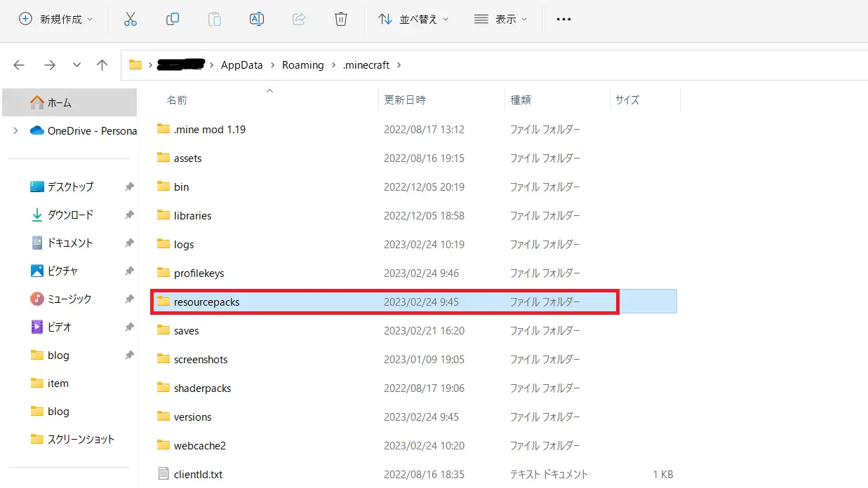Click AppData in the address breadcrumb

click(x=241, y=65)
